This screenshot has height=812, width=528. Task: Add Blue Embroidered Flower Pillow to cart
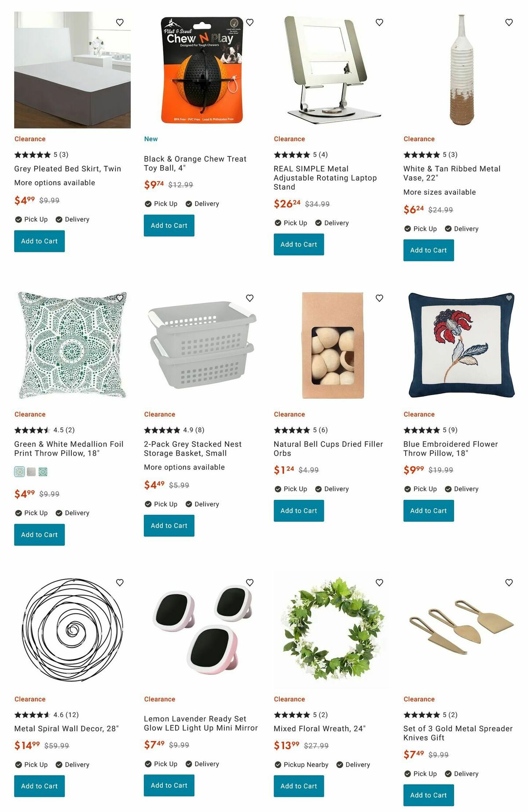pos(429,511)
